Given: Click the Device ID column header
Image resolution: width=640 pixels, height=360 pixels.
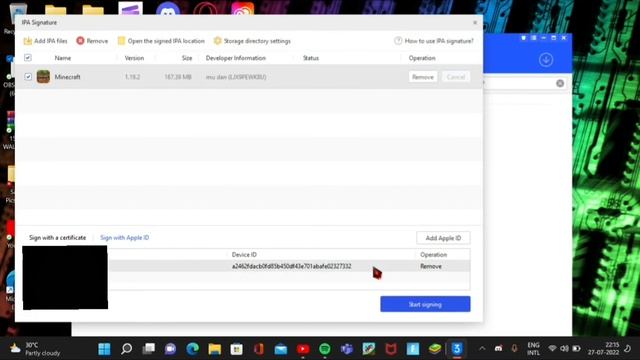Looking at the screenshot, I should pos(244,254).
